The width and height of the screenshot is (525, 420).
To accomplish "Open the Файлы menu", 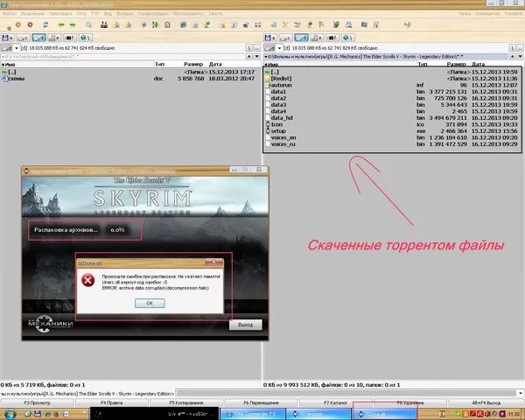I will pyautogui.click(x=9, y=14).
